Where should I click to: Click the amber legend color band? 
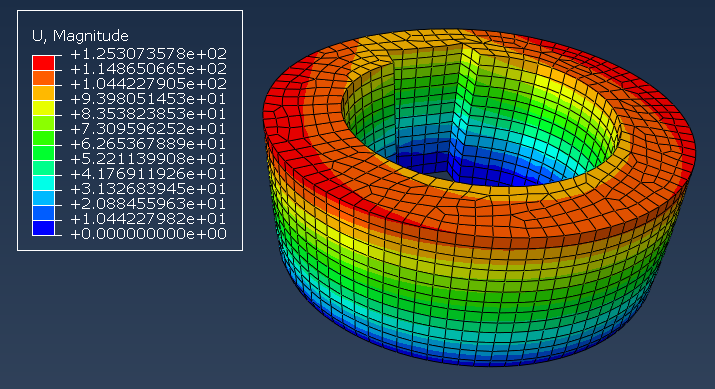43,93
